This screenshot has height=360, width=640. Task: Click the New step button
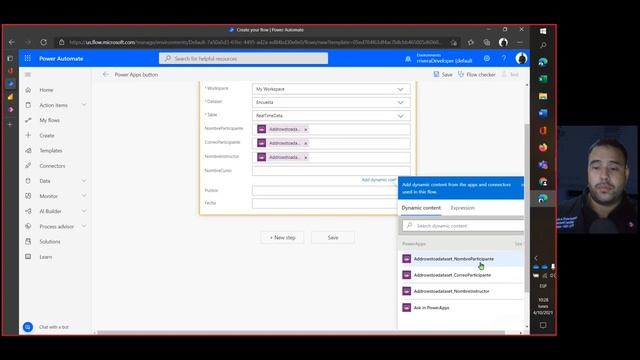tap(282, 238)
